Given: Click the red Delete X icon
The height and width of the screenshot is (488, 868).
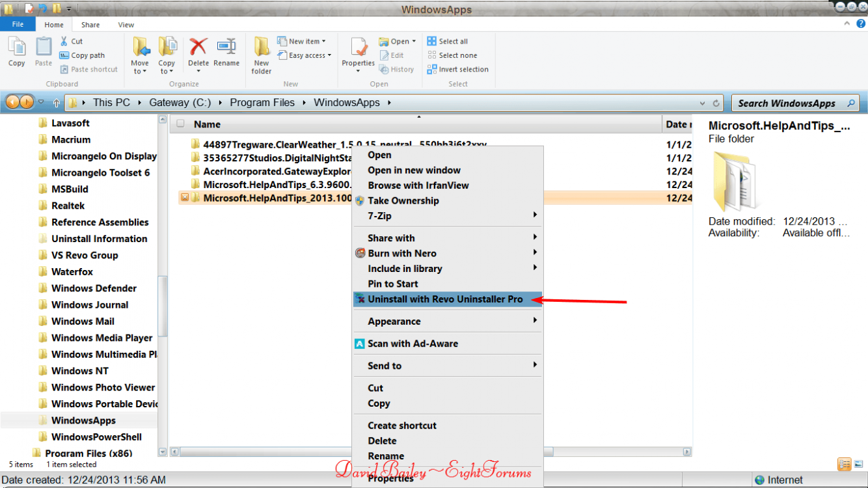Looking at the screenshot, I should point(198,47).
